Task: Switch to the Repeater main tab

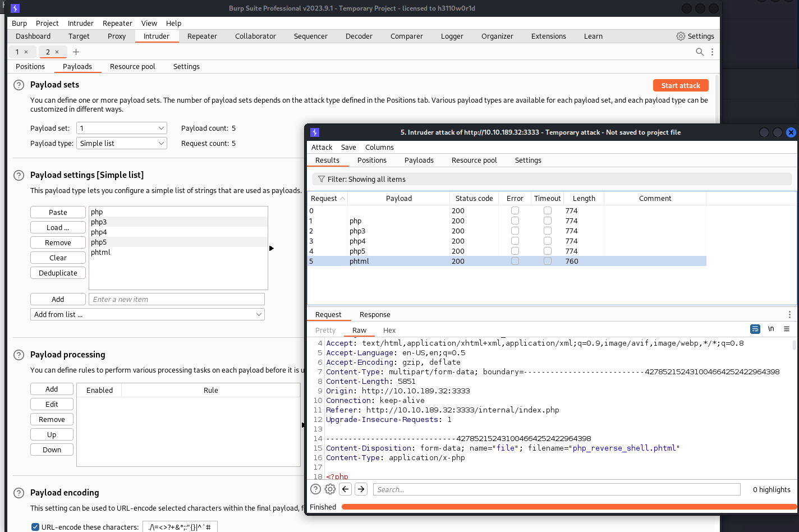Action: 202,36
